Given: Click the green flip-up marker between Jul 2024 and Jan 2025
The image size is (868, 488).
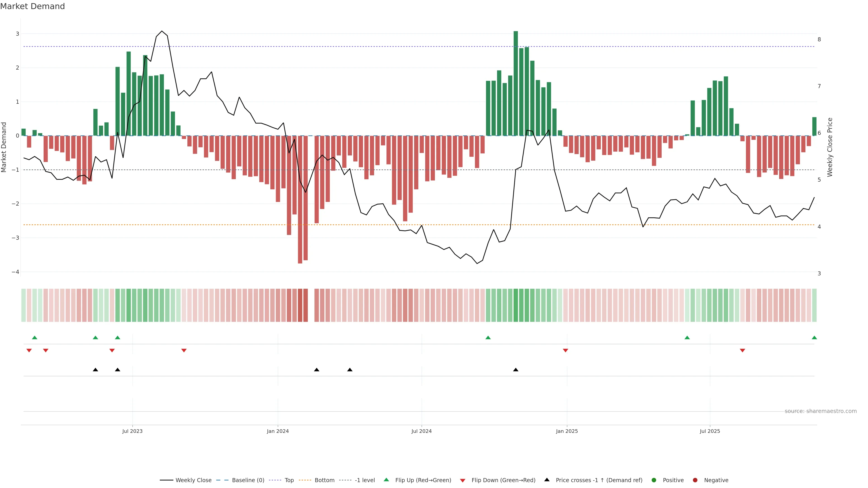Looking at the screenshot, I should tap(488, 338).
